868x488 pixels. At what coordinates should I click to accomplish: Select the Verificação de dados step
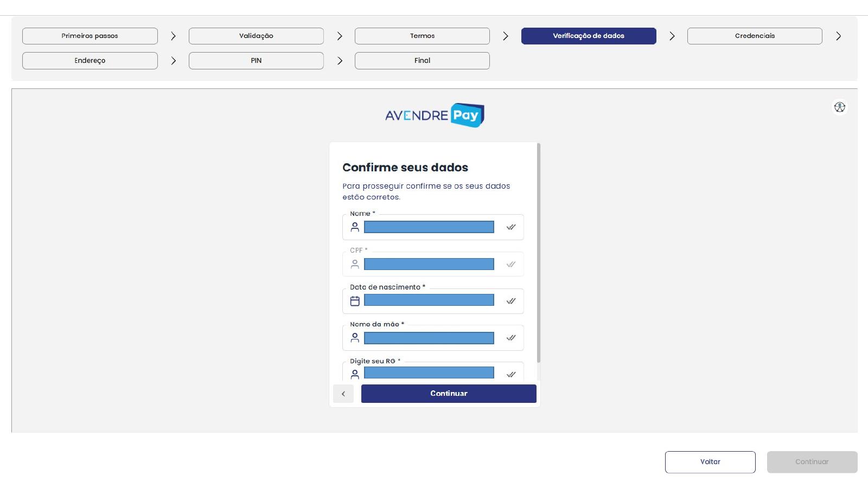[589, 36]
